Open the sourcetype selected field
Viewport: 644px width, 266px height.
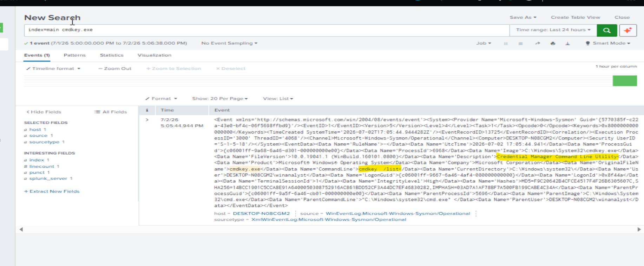click(x=44, y=142)
